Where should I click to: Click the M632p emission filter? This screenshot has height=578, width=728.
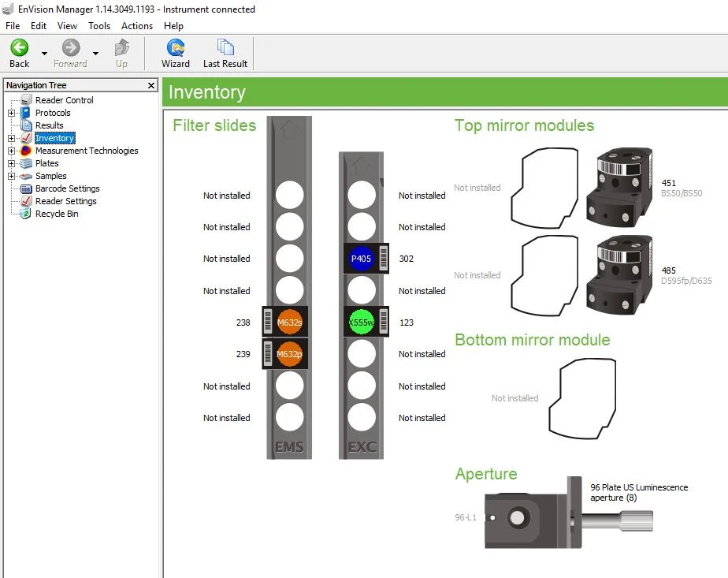[289, 354]
